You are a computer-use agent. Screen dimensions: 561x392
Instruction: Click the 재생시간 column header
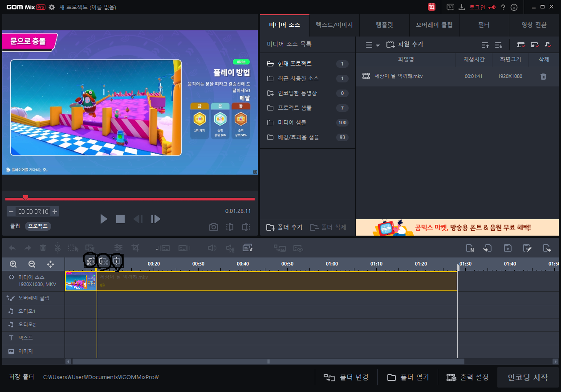pyautogui.click(x=474, y=59)
